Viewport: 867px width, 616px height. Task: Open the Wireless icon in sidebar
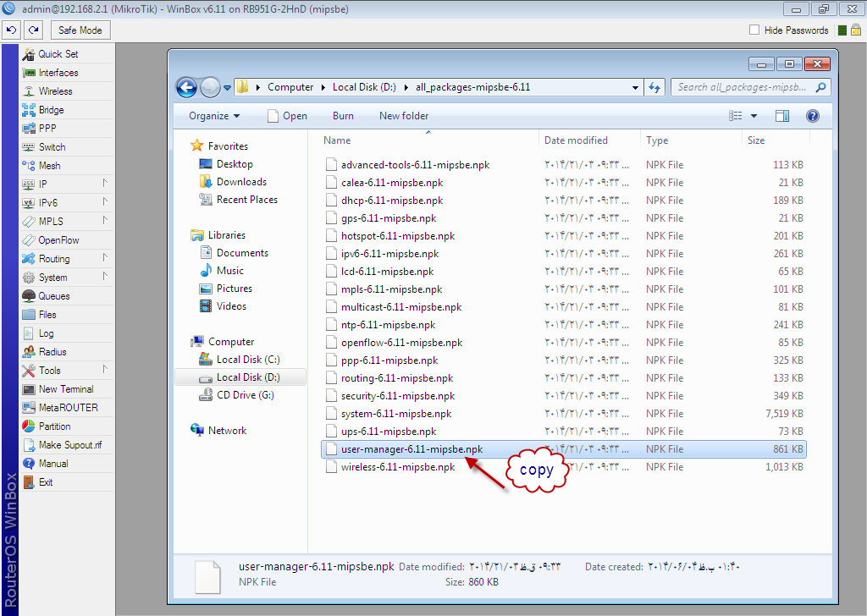click(x=29, y=91)
